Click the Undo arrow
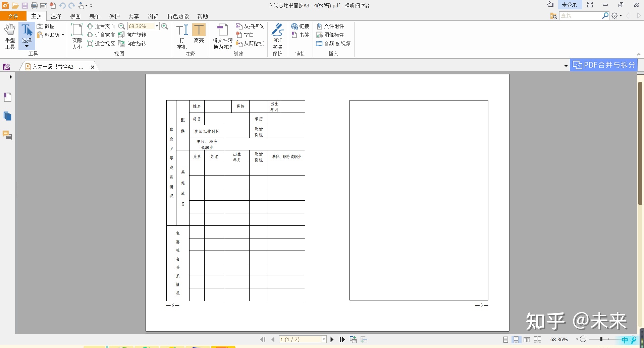Viewport: 644px width, 348px height. [62, 5]
